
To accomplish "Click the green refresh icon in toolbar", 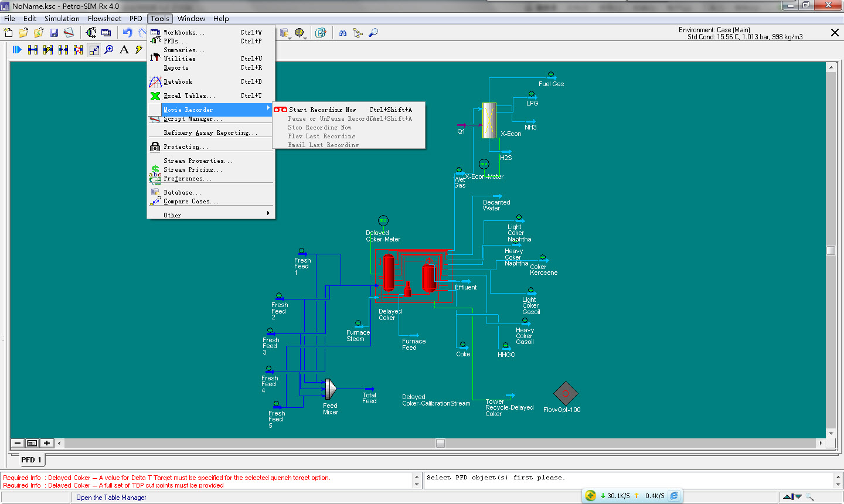I will coord(321,33).
